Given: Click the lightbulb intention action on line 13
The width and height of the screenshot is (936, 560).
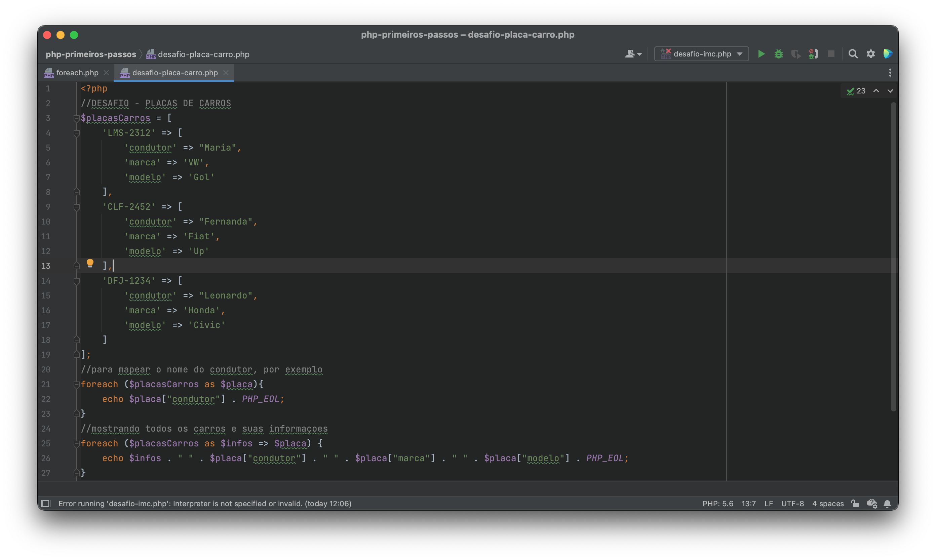Looking at the screenshot, I should click(90, 264).
